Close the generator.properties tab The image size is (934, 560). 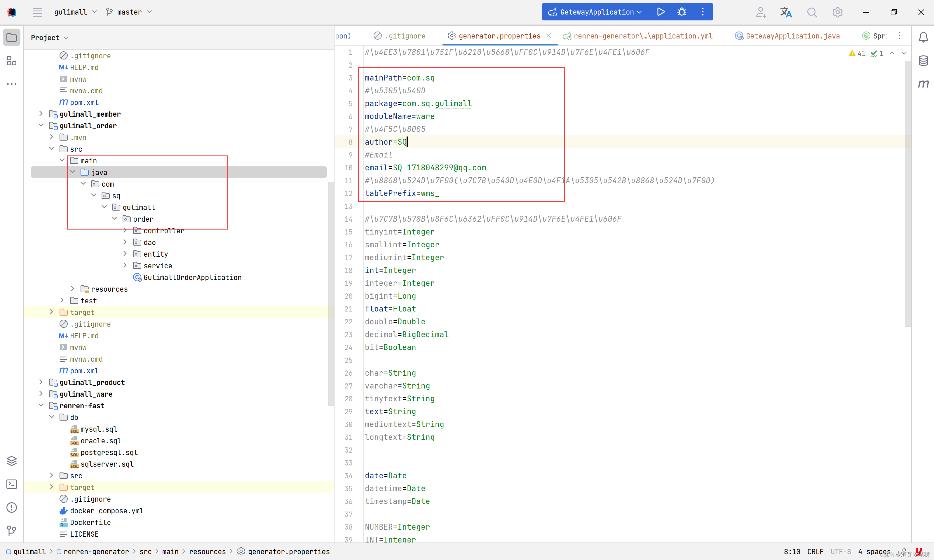click(548, 36)
